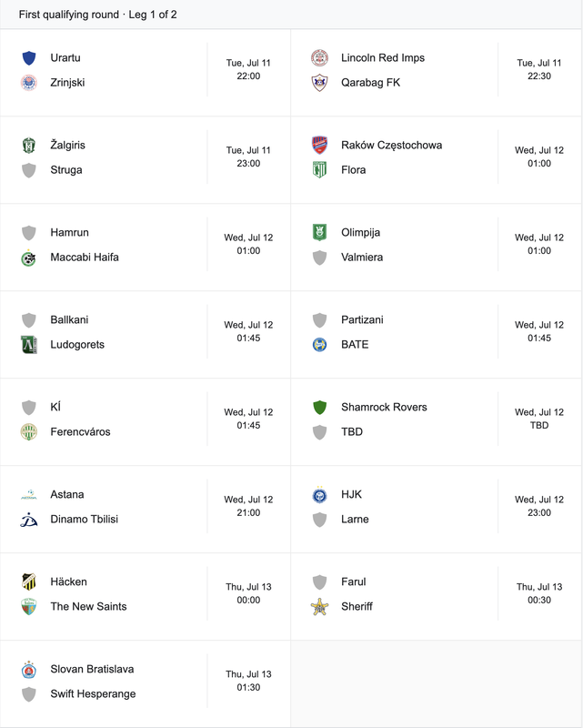Open the Swift Hesperange team name
This screenshot has height=728, width=583.
93,693
